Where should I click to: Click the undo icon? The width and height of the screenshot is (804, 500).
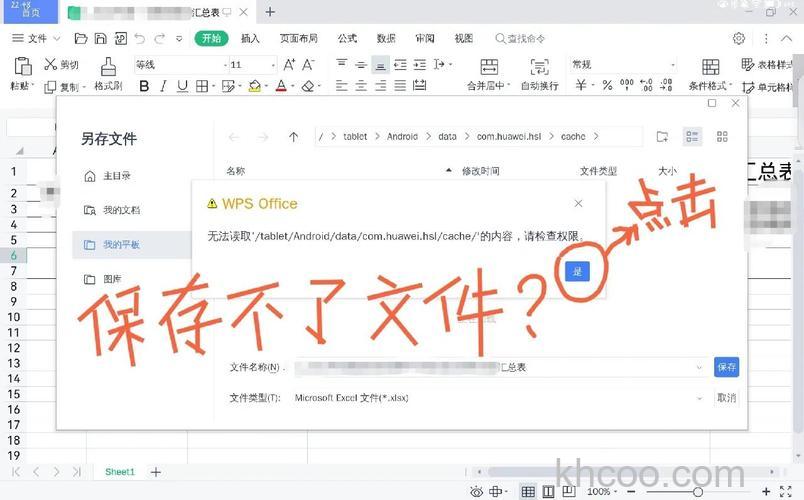point(139,38)
